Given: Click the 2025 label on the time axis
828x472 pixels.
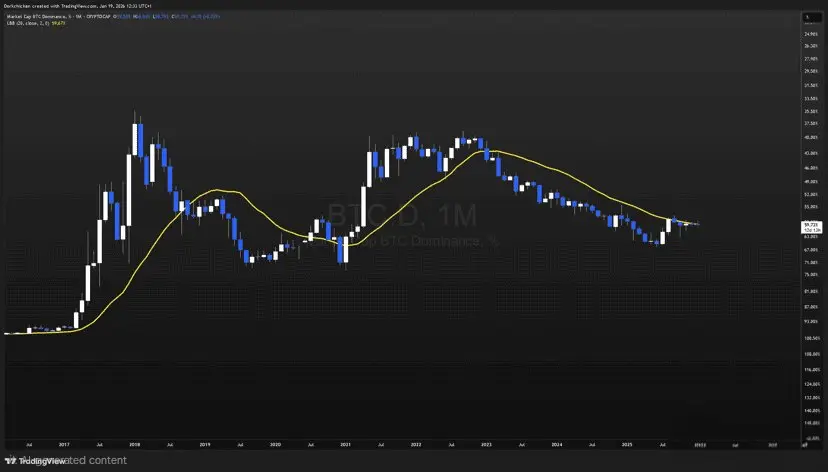Looking at the screenshot, I should (x=627, y=445).
